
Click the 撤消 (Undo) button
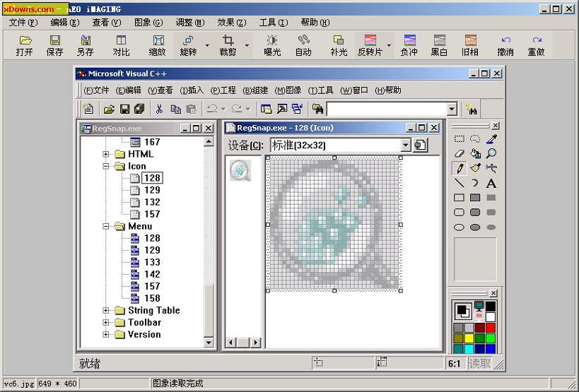click(505, 45)
